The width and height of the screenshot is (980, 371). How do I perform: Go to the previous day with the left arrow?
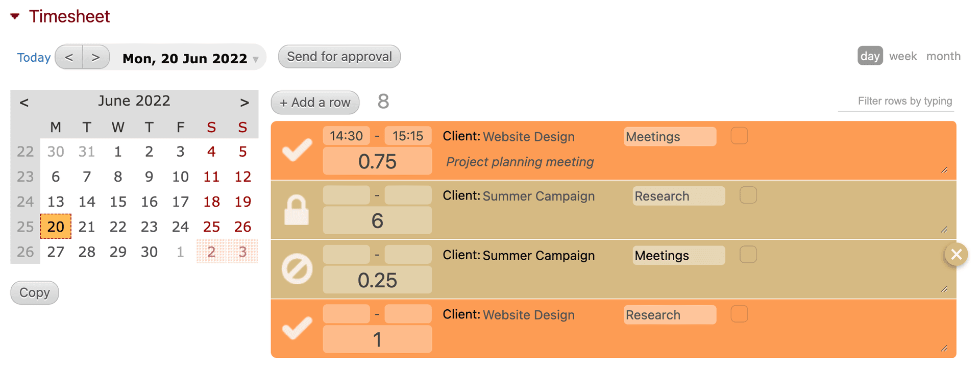pos(69,57)
